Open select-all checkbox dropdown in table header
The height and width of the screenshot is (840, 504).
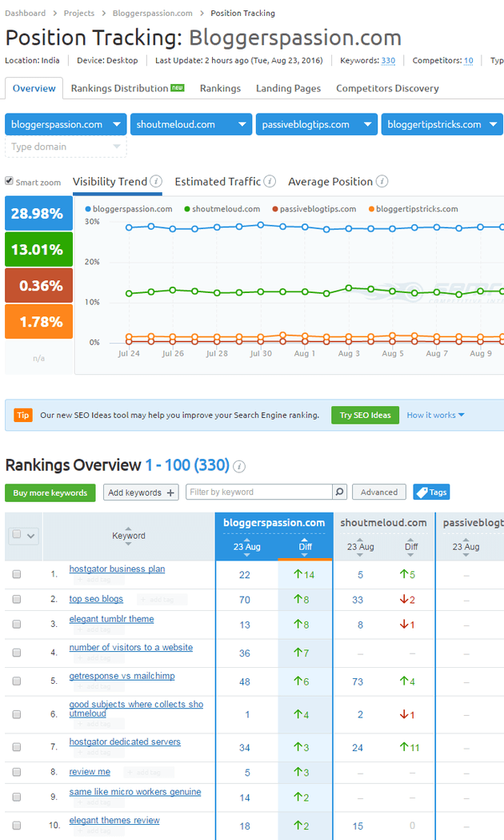pos(23,535)
